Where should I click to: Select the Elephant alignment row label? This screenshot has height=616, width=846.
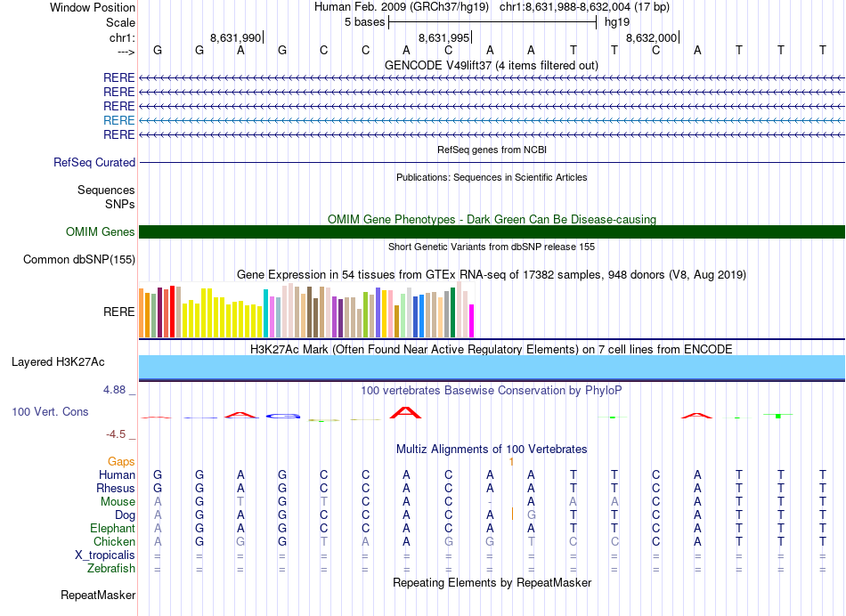112,529
